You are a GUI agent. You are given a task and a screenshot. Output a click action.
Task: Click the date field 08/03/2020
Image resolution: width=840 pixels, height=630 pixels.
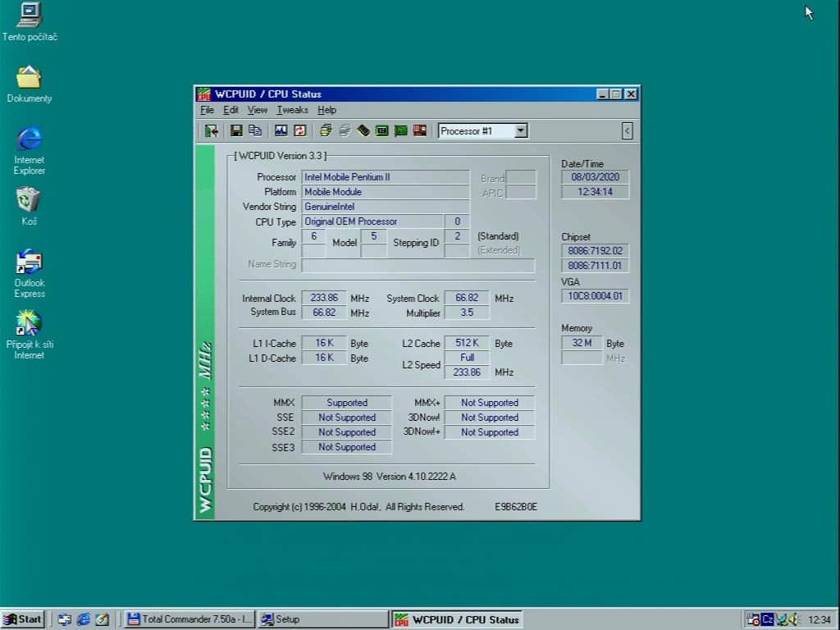[596, 177]
